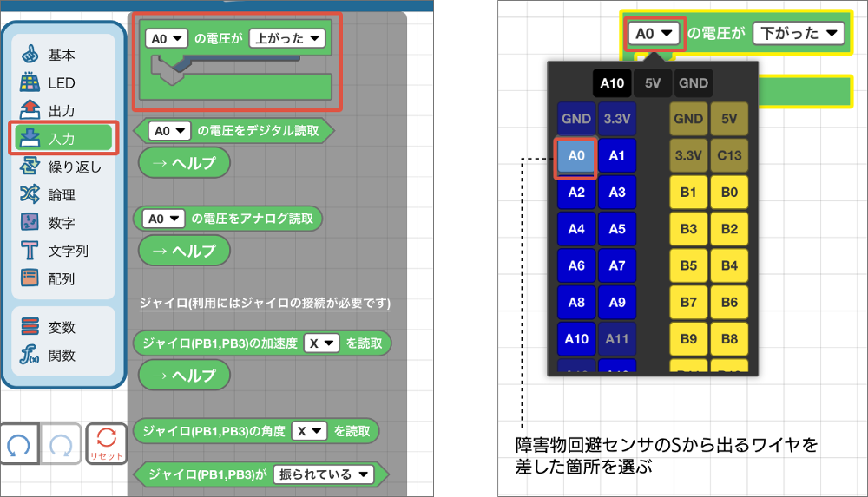This screenshot has height=497, width=868.
Task: Expand the 下がった dropdown on right block
Action: pyautogui.click(x=798, y=33)
